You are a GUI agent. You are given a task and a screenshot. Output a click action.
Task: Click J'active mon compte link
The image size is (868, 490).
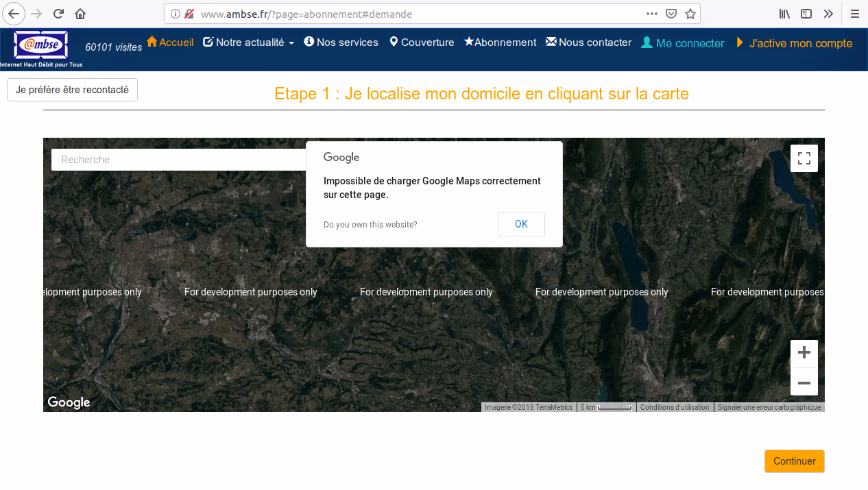(794, 43)
